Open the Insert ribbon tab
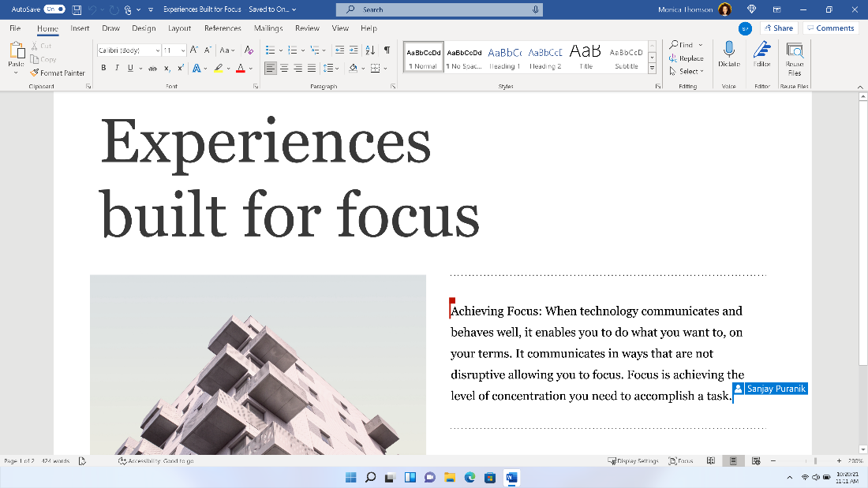Screen dimensions: 868x488 (x=80, y=28)
